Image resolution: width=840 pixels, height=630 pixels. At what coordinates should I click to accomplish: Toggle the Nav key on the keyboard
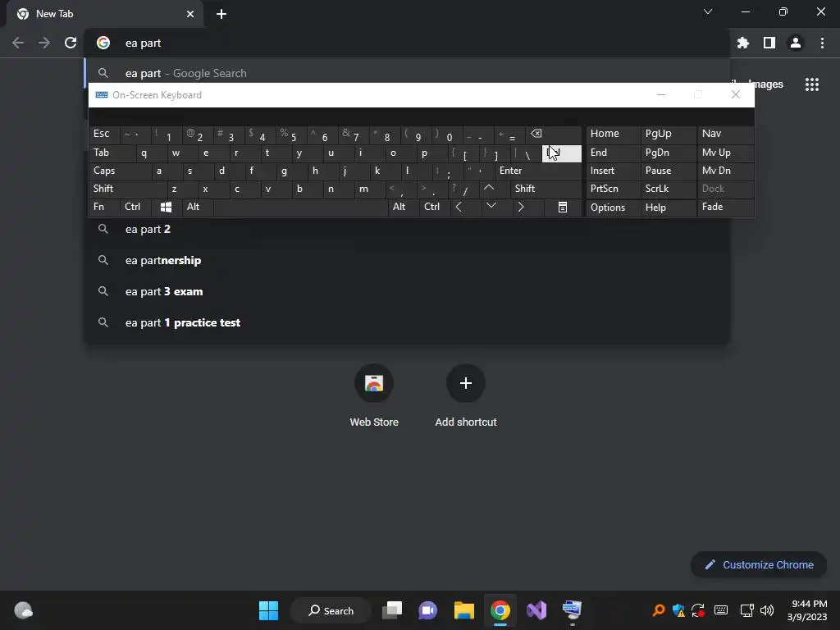click(x=725, y=134)
